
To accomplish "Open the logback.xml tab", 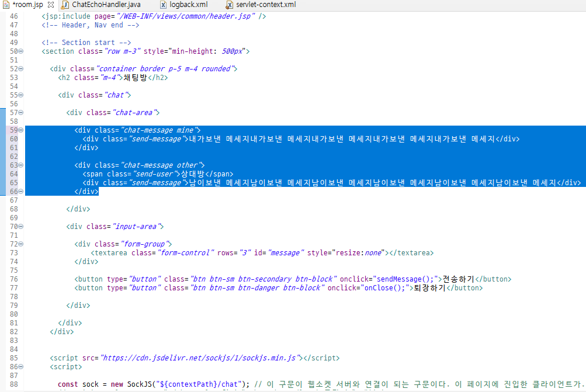I will 188,5.
